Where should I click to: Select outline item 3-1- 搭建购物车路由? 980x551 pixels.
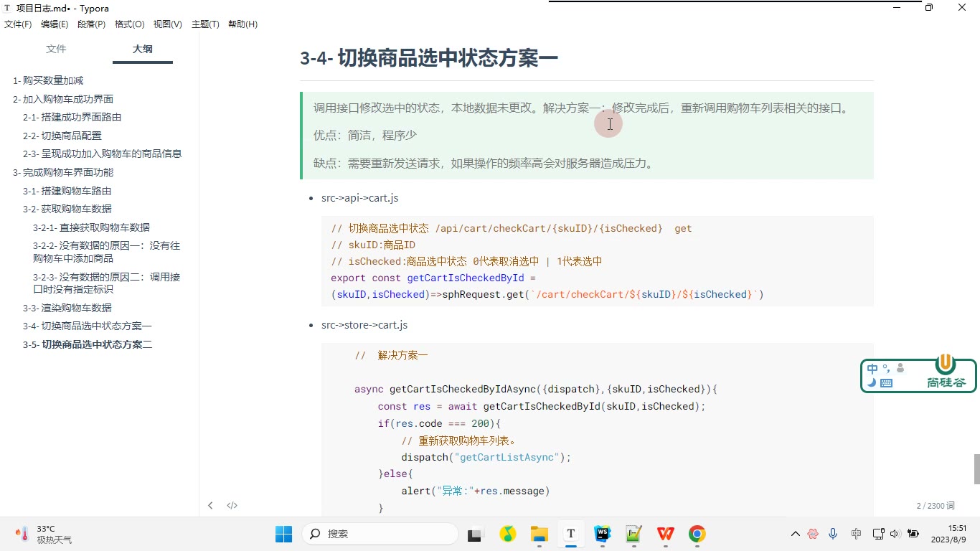pos(67,191)
